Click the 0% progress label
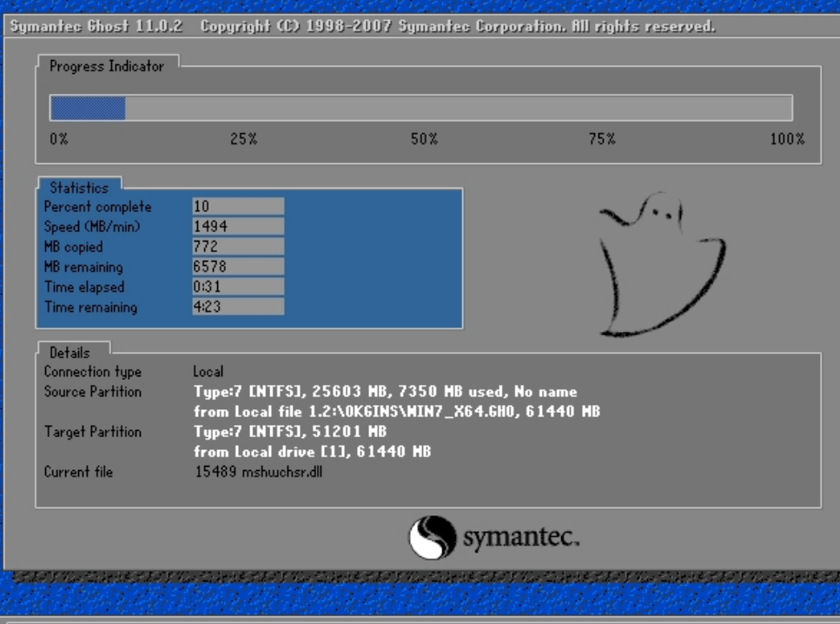The image size is (840, 624). tap(59, 139)
